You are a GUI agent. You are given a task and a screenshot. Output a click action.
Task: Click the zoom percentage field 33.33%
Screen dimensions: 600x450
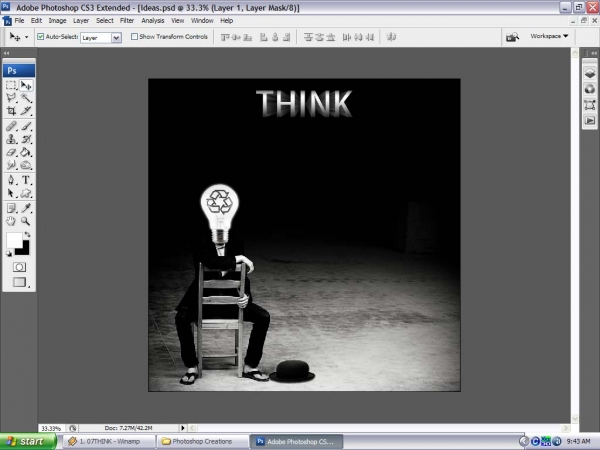point(51,428)
